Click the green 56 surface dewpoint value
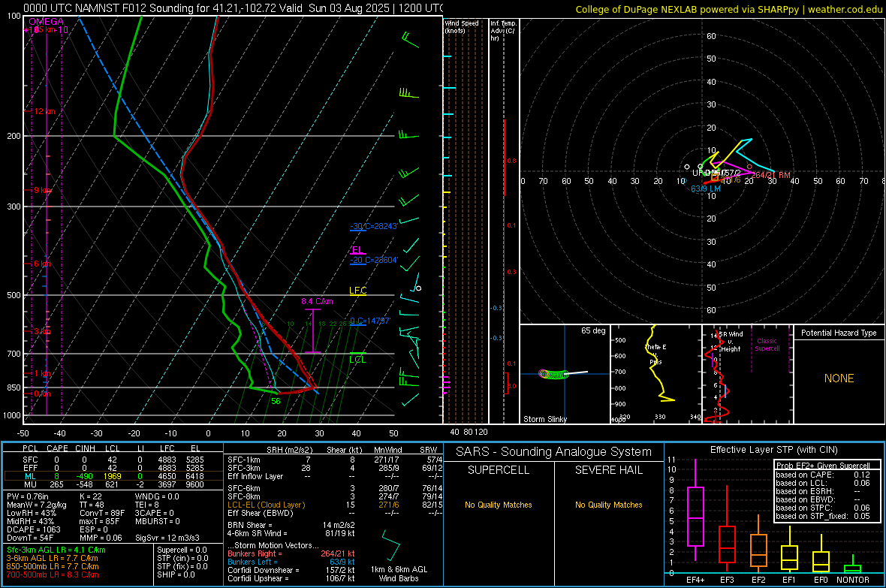The image size is (886, 588). point(276,401)
